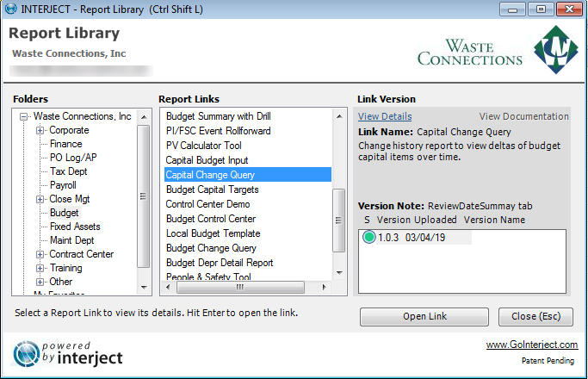This screenshot has width=588, height=379.
Task: Click the Interject globe icon in the title bar
Action: (10, 9)
